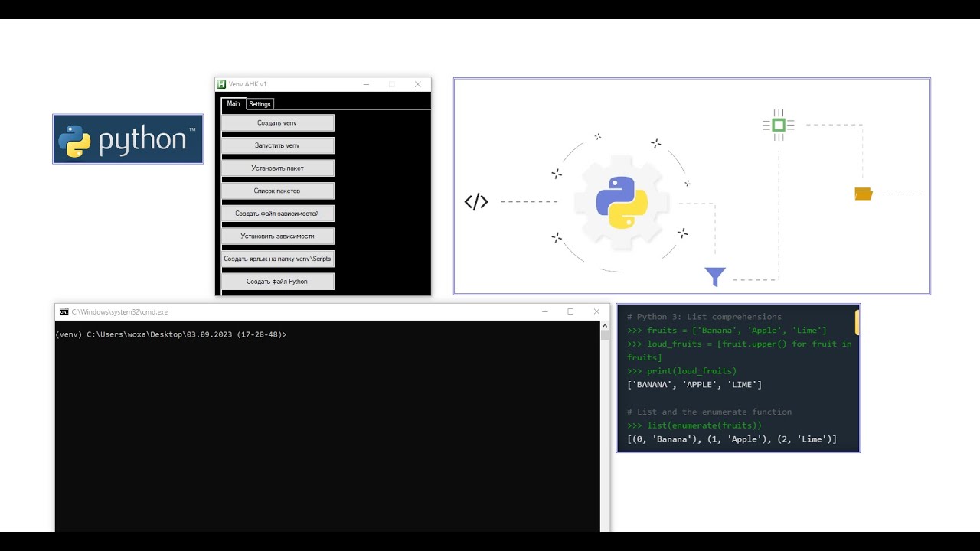The width and height of the screenshot is (980, 551).
Task: Click the code brackets icon in diagram
Action: tap(476, 202)
